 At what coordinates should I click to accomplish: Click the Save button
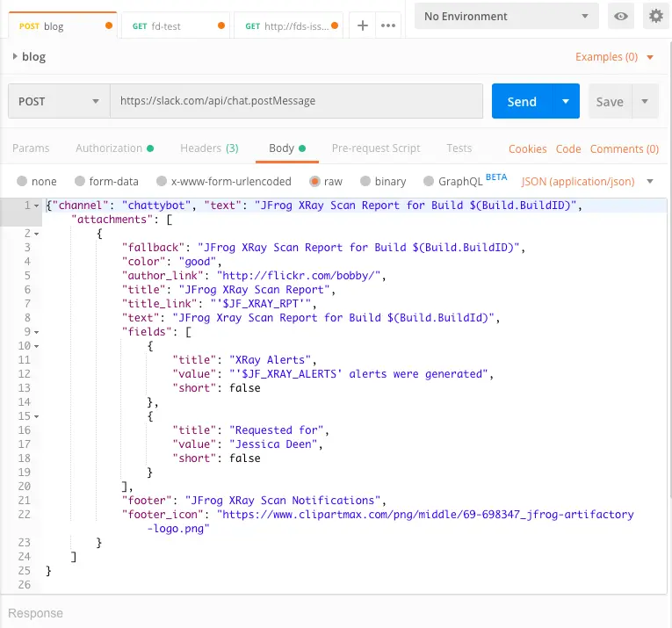click(610, 102)
